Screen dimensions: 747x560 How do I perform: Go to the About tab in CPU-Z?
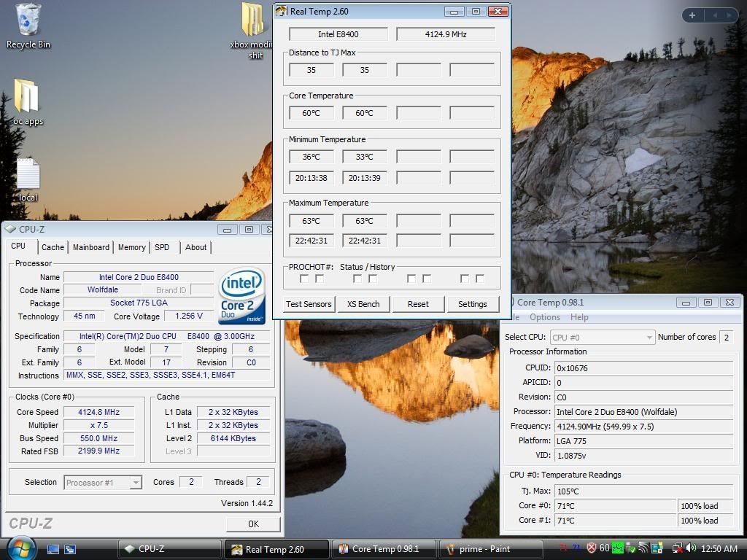[196, 247]
